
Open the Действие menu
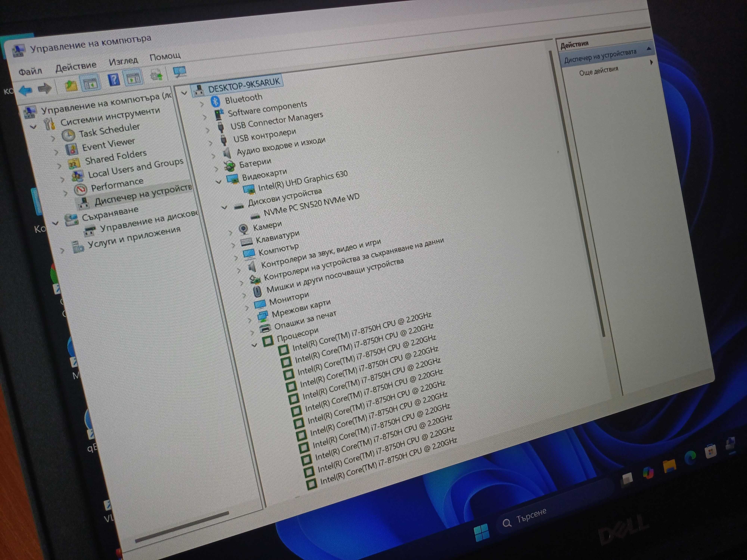pos(76,66)
